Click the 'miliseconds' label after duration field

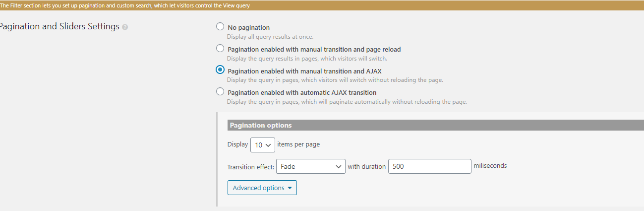[490, 166]
